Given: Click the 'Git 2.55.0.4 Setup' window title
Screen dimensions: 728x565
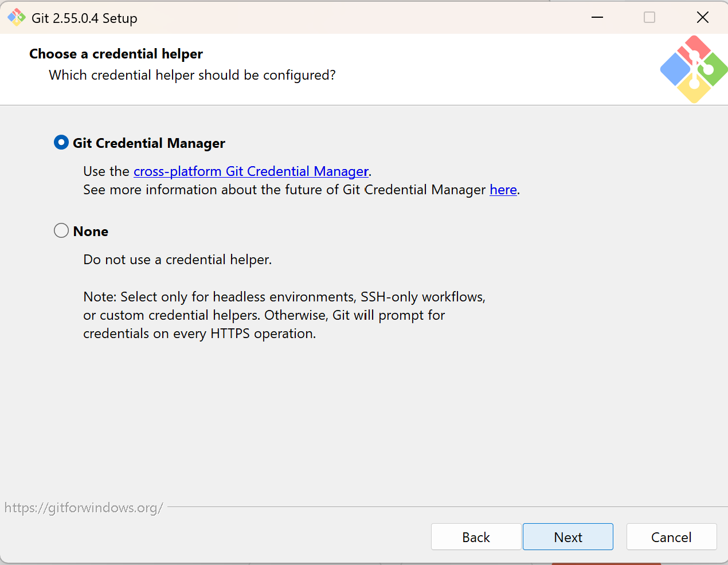Looking at the screenshot, I should pyautogui.click(x=84, y=18).
